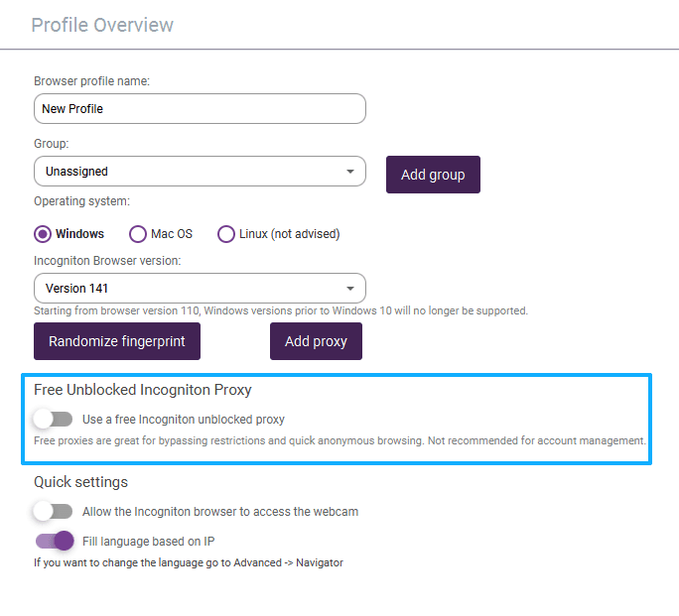This screenshot has height=616, width=679.
Task: Click the "Fill language based on IP" label text
Action: [148, 541]
